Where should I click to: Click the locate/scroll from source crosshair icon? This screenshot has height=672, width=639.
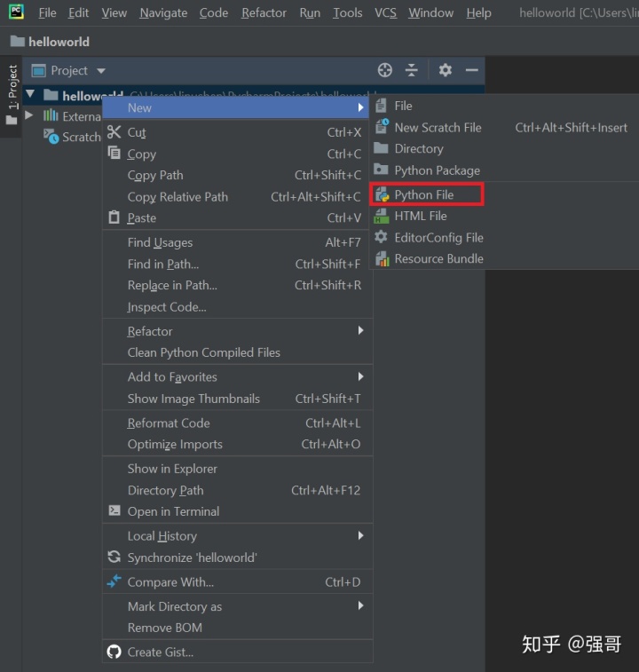pyautogui.click(x=385, y=70)
